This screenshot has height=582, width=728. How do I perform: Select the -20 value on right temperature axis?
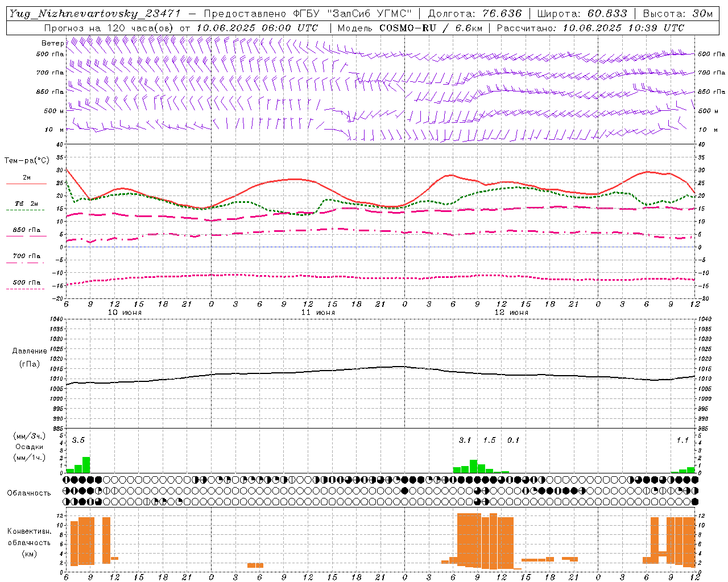(702, 298)
